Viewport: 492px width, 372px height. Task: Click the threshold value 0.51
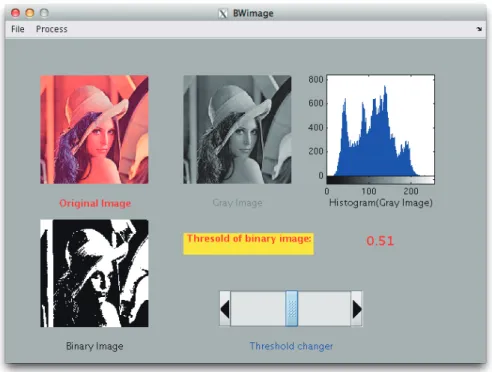(380, 241)
